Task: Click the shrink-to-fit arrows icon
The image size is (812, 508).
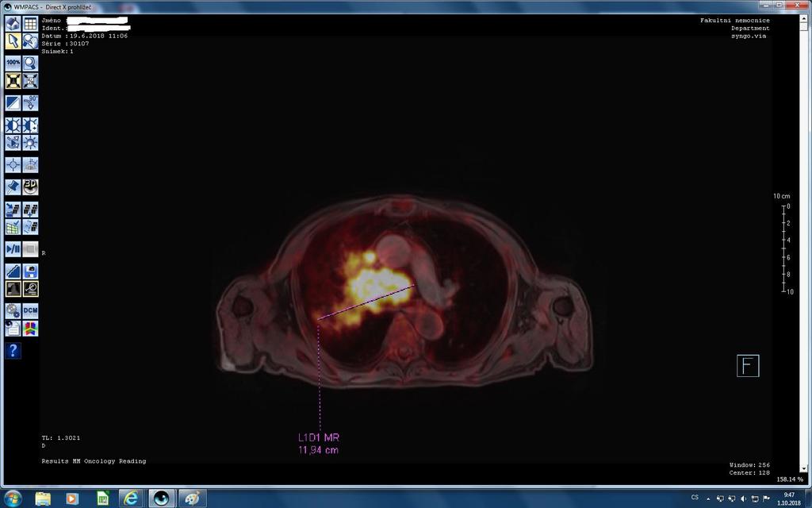Action: pos(31,81)
